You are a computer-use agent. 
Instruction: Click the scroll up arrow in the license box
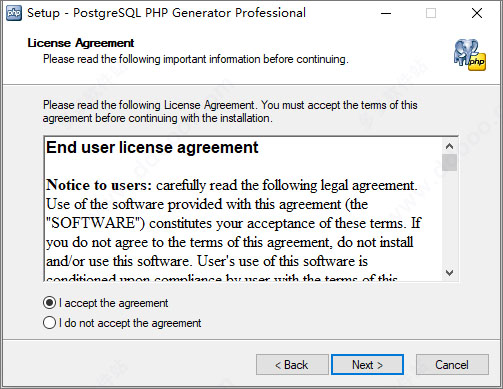pyautogui.click(x=449, y=146)
